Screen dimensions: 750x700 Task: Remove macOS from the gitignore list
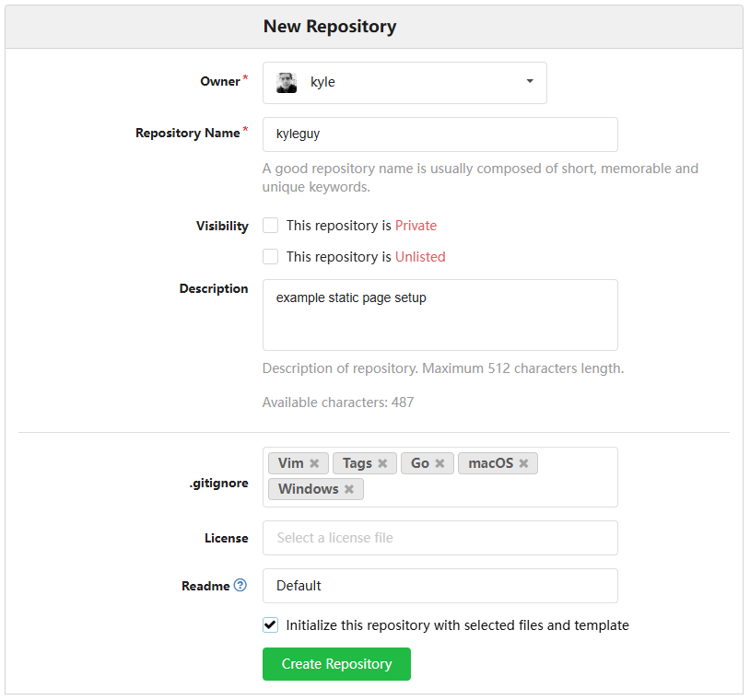(x=522, y=463)
